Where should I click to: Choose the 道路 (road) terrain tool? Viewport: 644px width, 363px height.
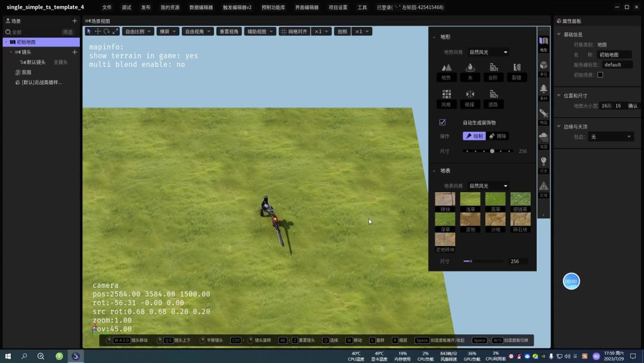click(x=493, y=97)
